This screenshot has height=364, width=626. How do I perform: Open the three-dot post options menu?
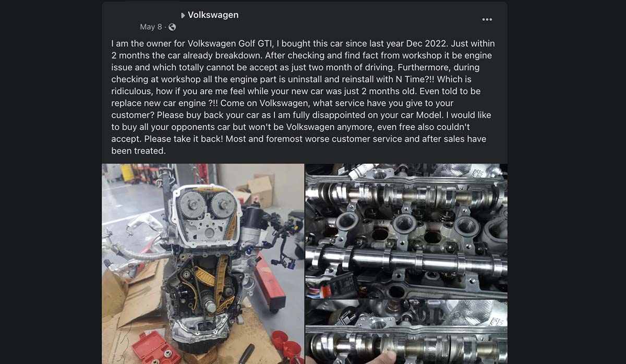click(x=487, y=19)
